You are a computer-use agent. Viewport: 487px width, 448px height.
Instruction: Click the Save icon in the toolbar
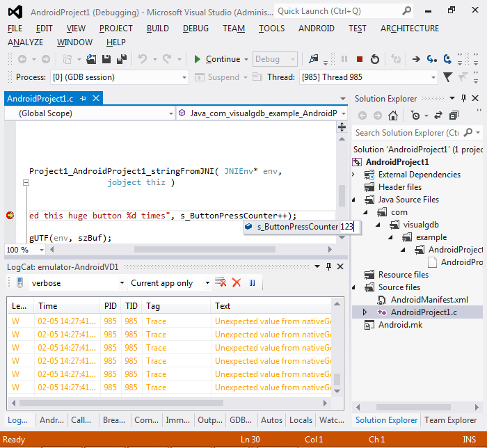pos(106,59)
